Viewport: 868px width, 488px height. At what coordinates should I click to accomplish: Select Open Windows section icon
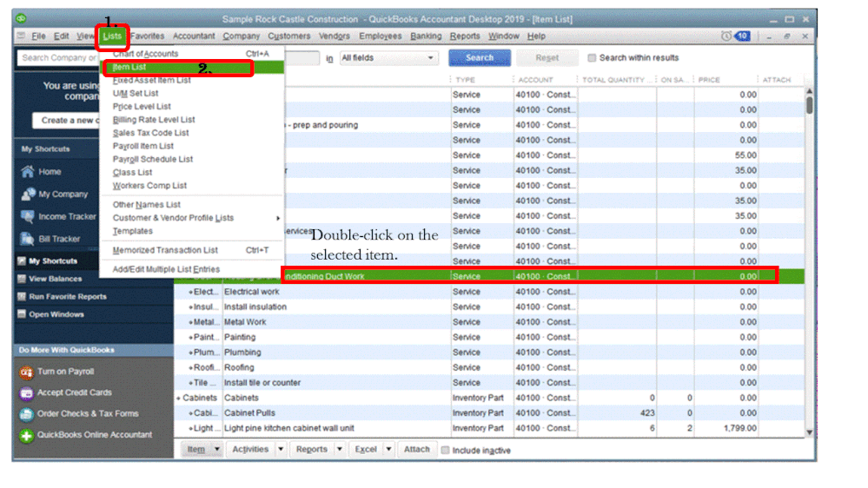pos(22,313)
